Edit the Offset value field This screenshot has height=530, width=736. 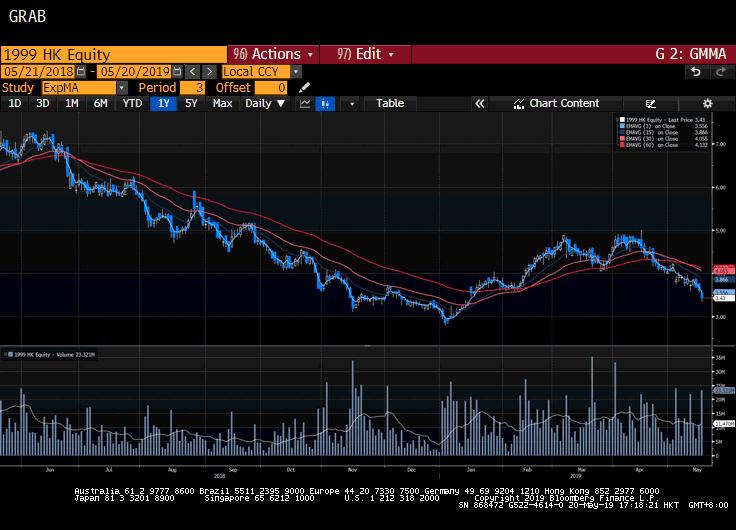point(271,88)
